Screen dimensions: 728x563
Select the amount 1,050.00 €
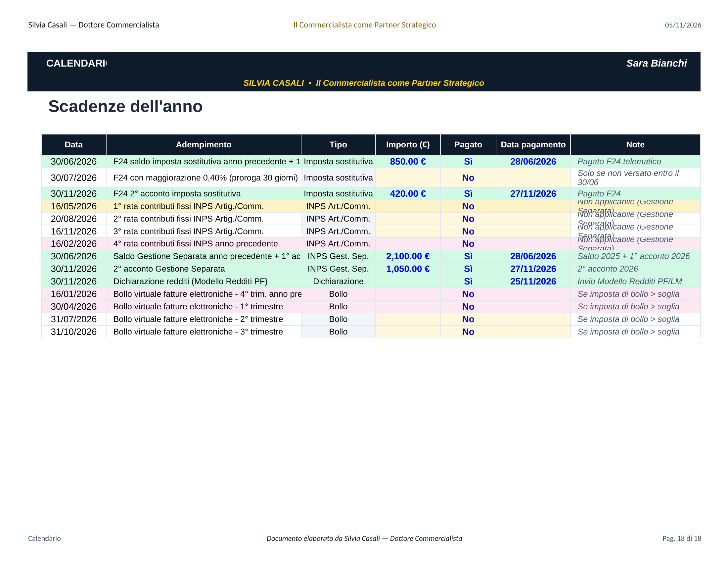[x=408, y=269]
